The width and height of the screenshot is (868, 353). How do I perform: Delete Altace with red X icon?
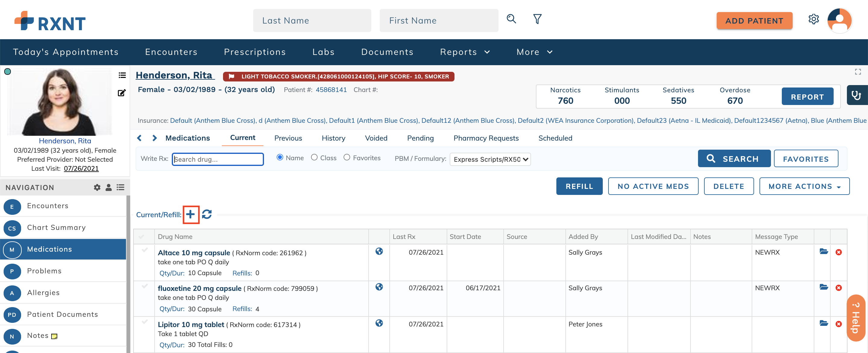pos(839,252)
